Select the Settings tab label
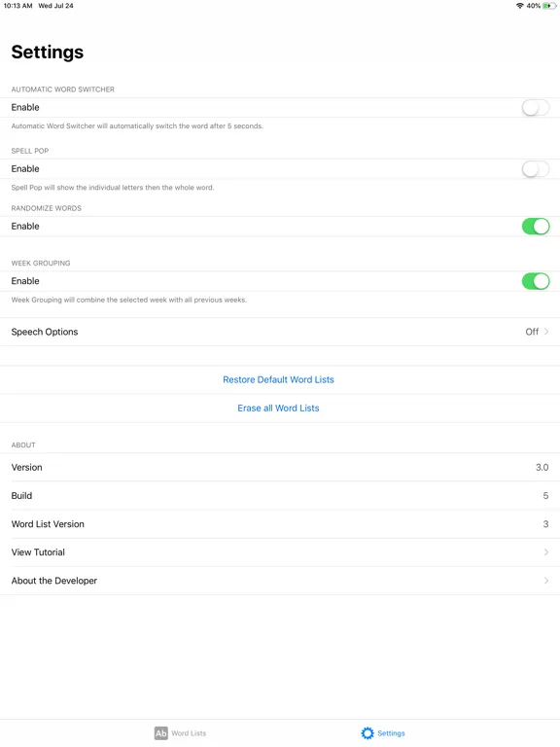The width and height of the screenshot is (560, 747). click(x=391, y=733)
